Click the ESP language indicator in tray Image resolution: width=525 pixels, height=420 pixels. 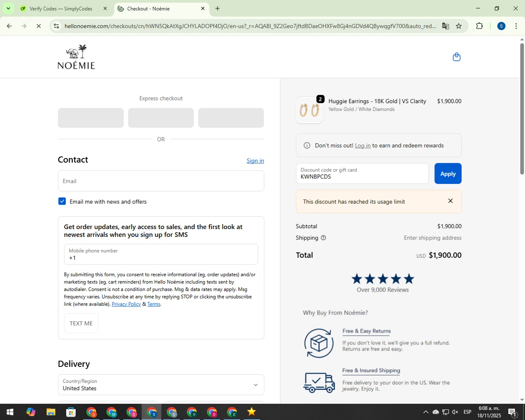click(x=467, y=412)
